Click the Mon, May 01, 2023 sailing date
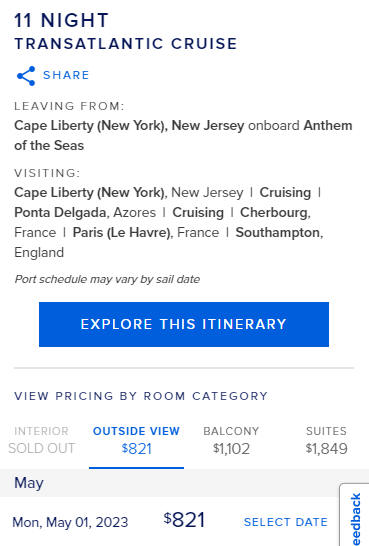This screenshot has width=369, height=546. [x=70, y=522]
